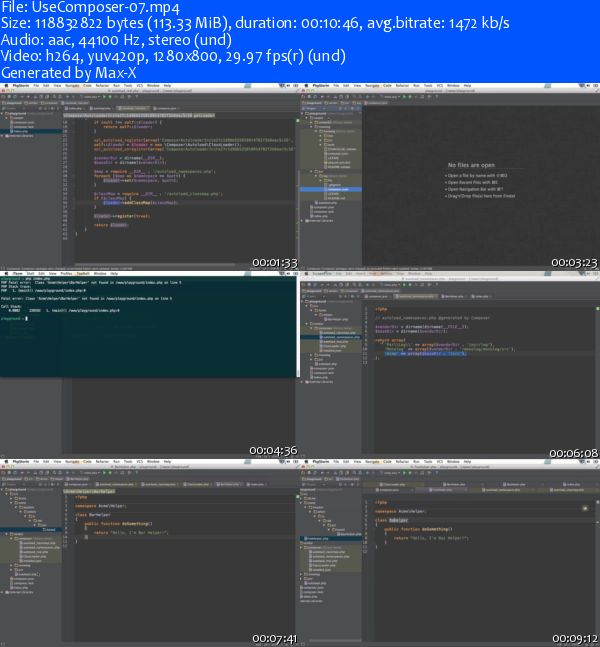Click the 'Video: h264, yuv420p' header line
This screenshot has width=600, height=647.
click(x=173, y=56)
